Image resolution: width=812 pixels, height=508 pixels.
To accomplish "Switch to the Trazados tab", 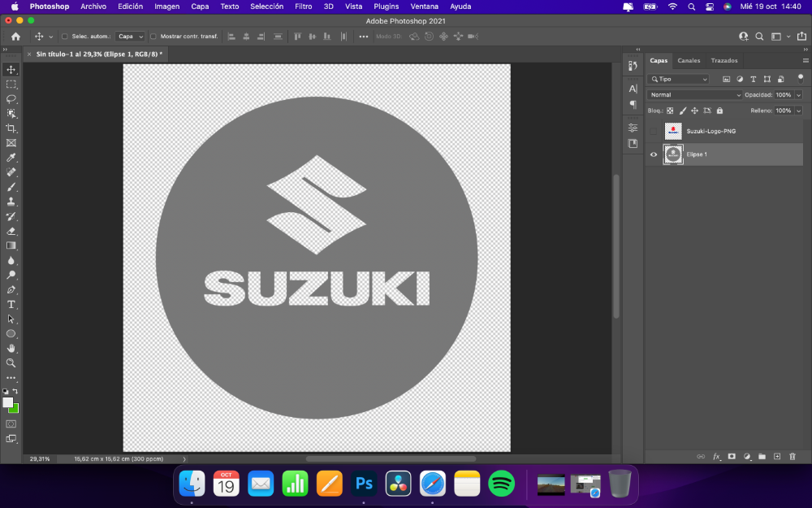I will pyautogui.click(x=724, y=61).
